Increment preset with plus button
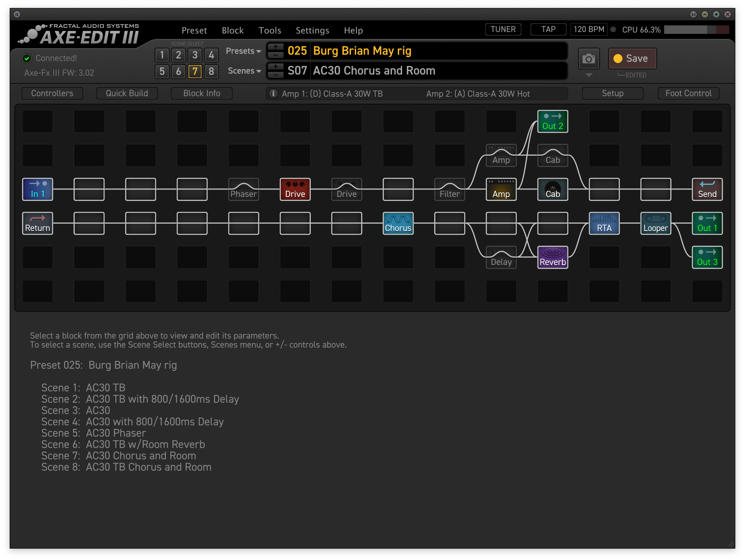The image size is (745, 560). [x=276, y=47]
